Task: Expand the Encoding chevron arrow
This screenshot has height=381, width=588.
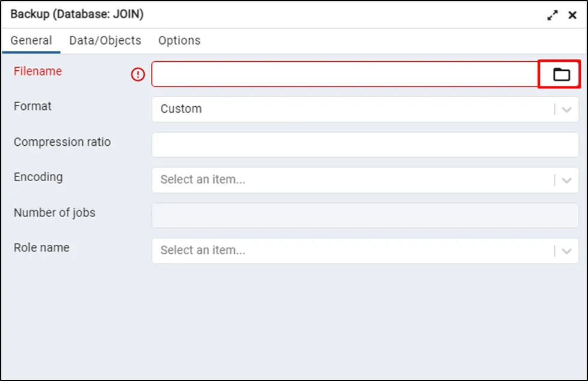Action: click(566, 181)
